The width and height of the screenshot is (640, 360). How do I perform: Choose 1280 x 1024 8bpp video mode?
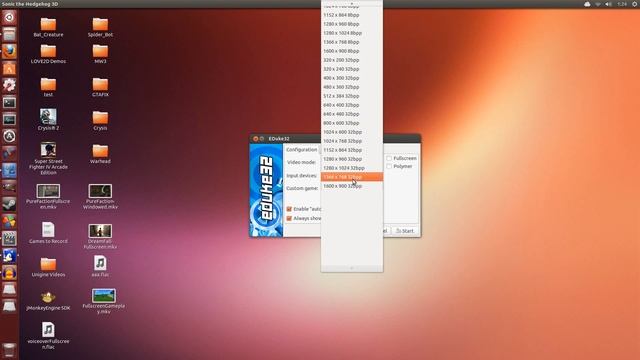pos(352,33)
